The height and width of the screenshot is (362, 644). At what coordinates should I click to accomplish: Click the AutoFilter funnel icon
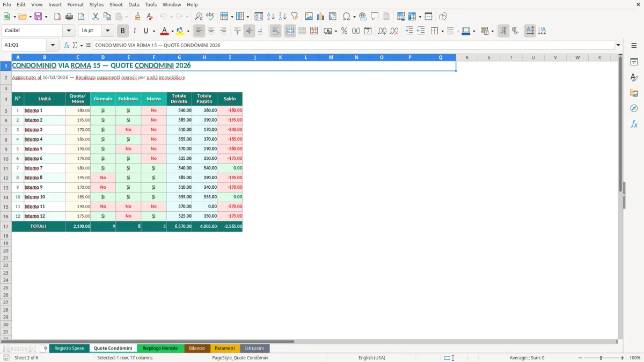coord(295,17)
